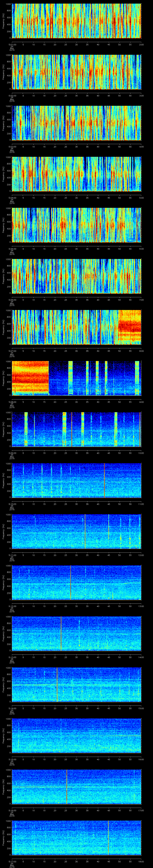Select the red spike in the 5:12:00 spectrogram
The image size is (153, 868).
pos(71,582)
